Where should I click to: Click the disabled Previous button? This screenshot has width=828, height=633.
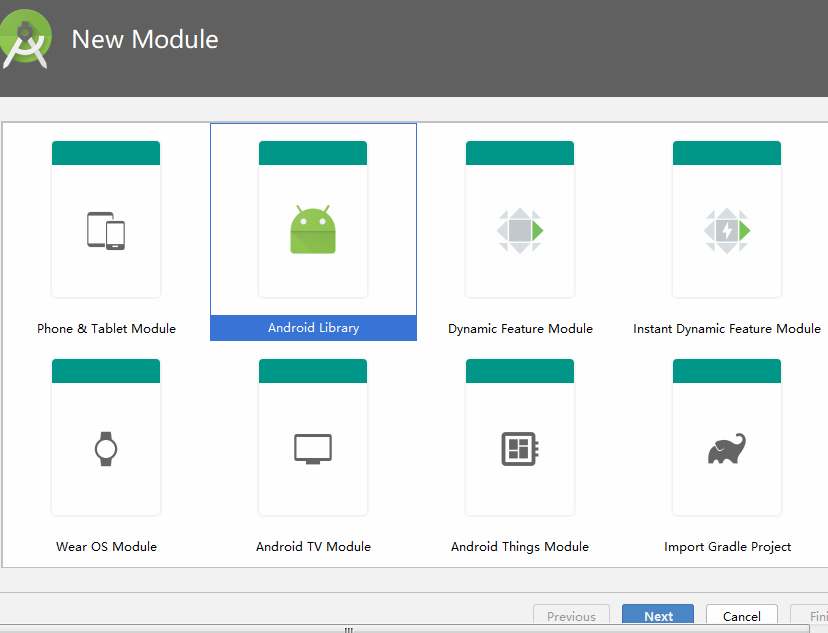pyautogui.click(x=571, y=616)
